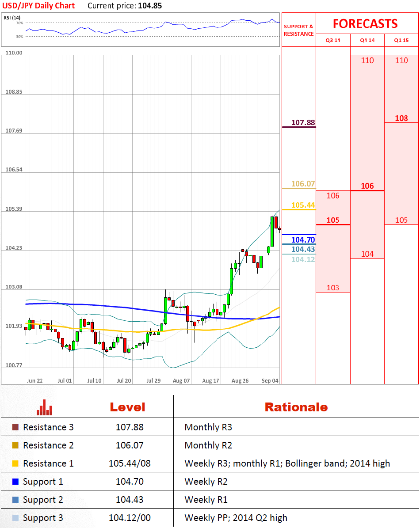Click the 104.70 support level label
Screen dimensions: 420x528
point(303,240)
